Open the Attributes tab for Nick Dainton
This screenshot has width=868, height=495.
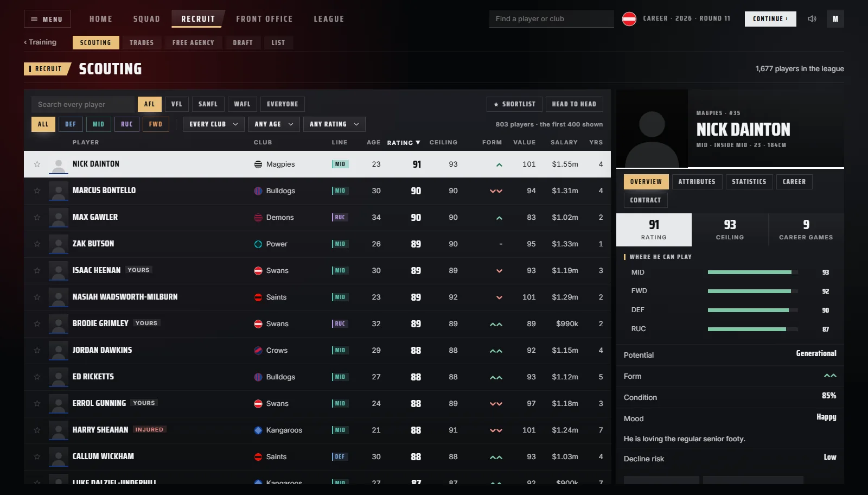click(x=697, y=182)
